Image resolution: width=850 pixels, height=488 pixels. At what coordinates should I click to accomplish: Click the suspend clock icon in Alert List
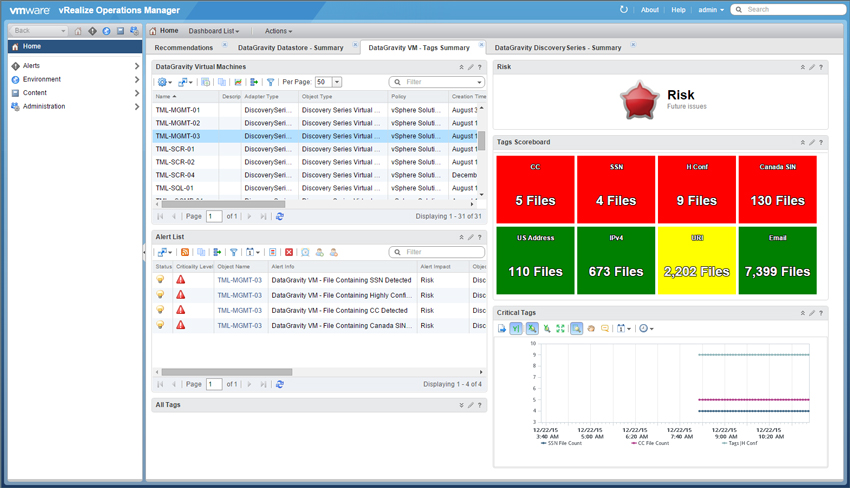coord(305,252)
